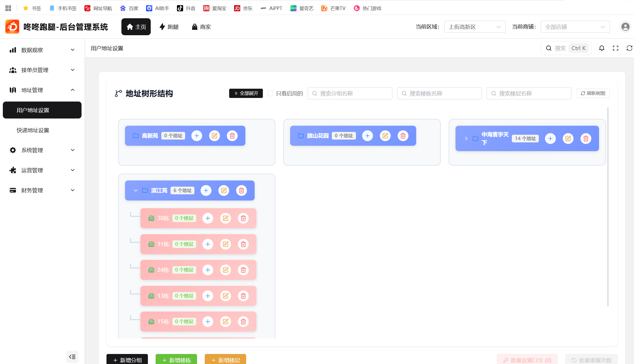
Task: Add a building under 高新苑 group
Action: 197,136
